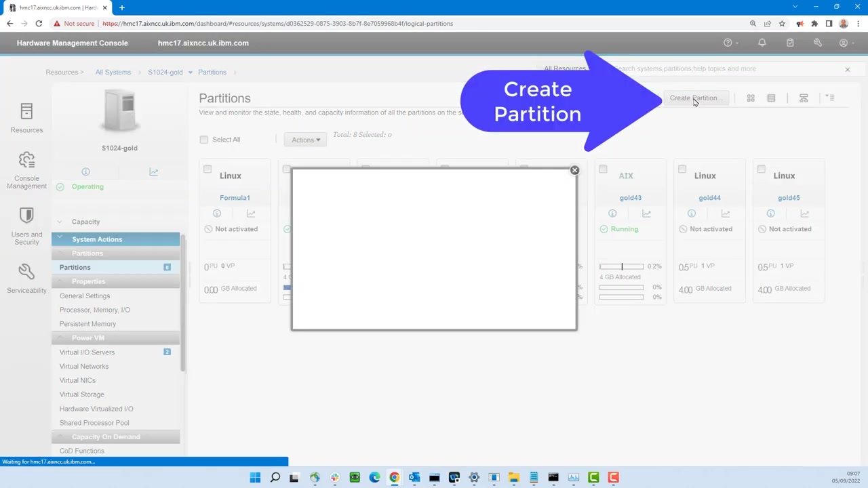Open gold43 partition info icon
The image size is (868, 488).
pyautogui.click(x=612, y=213)
